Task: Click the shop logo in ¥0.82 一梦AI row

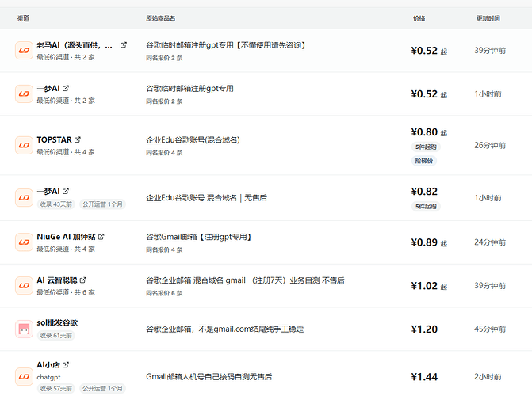Action: coord(24,198)
